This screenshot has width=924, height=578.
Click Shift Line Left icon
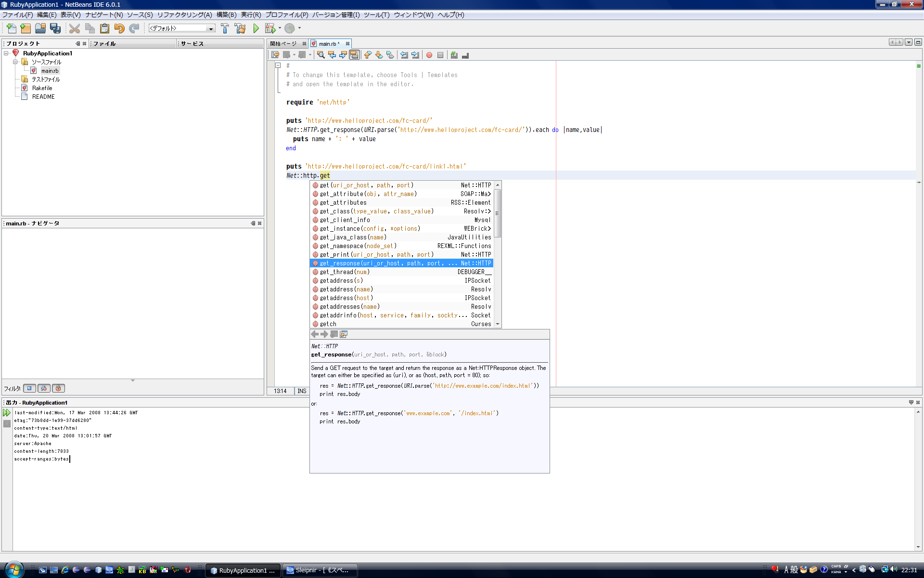404,55
